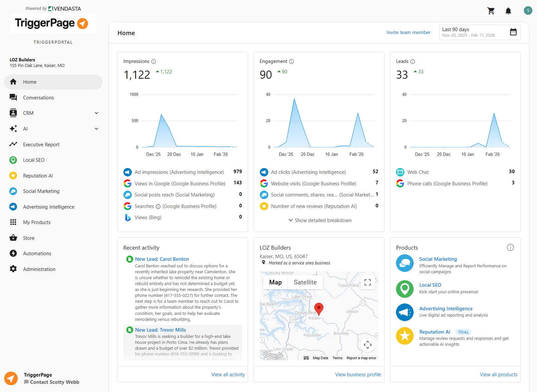
Task: Show Leads info tooltip icon
Action: (413, 61)
